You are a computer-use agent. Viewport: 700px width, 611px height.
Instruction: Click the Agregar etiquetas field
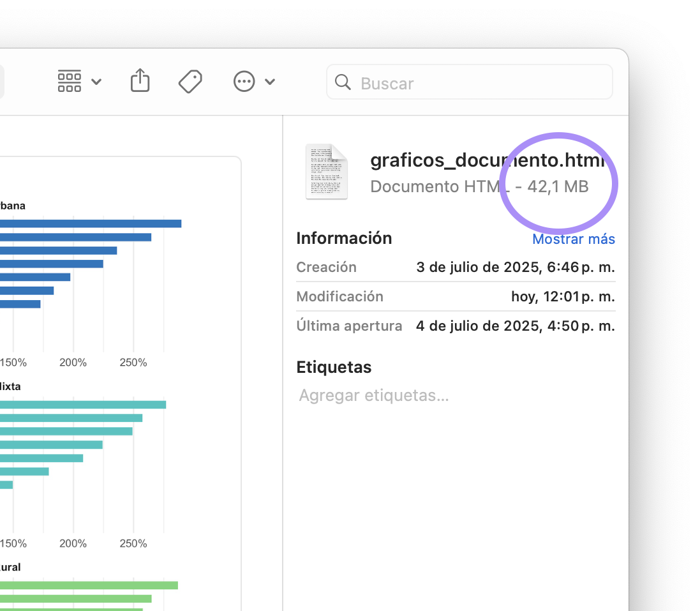pos(374,395)
